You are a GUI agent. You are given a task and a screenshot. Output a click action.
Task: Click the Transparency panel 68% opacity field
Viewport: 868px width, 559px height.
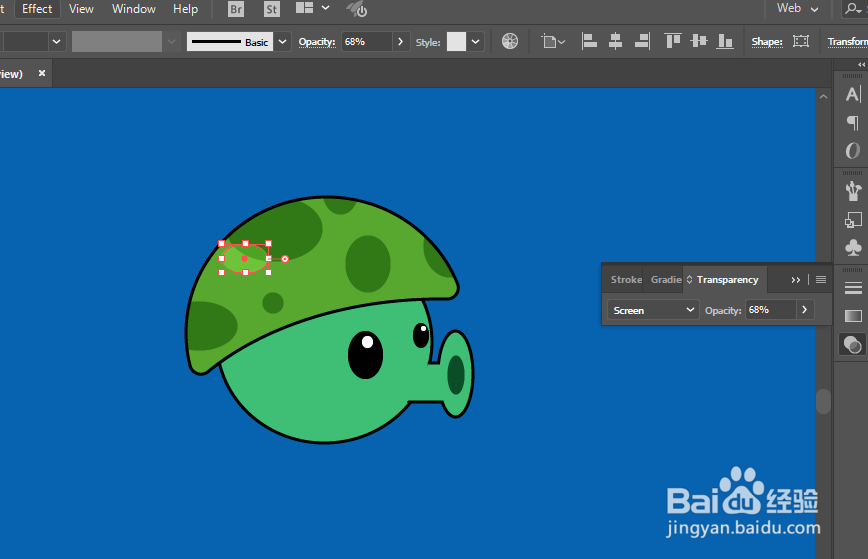click(771, 310)
